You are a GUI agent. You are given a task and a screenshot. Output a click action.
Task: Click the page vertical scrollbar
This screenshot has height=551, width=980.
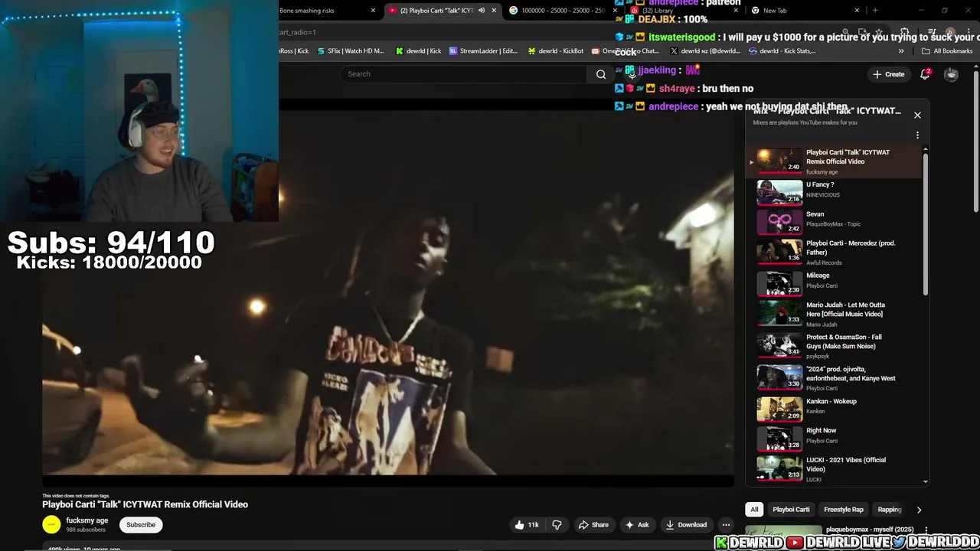click(975, 143)
